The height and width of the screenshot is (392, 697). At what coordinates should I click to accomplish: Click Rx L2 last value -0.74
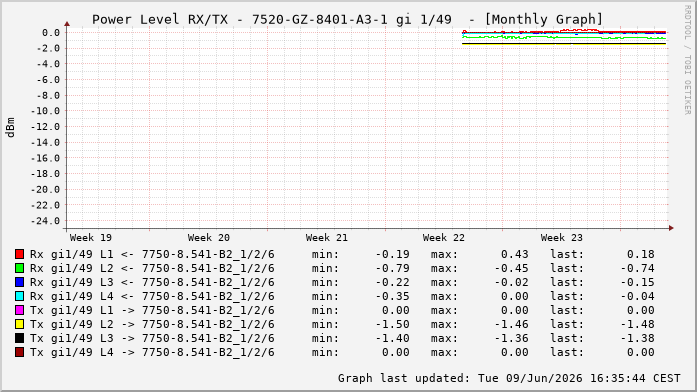(x=637, y=268)
